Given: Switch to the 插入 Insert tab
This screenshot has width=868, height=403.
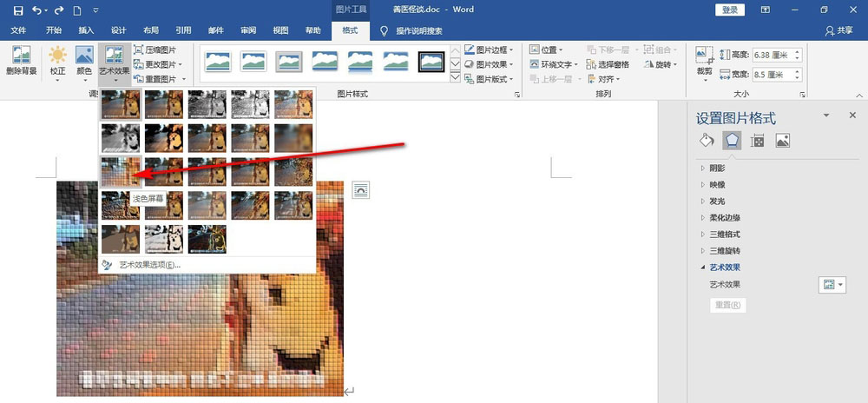Looking at the screenshot, I should coord(86,30).
